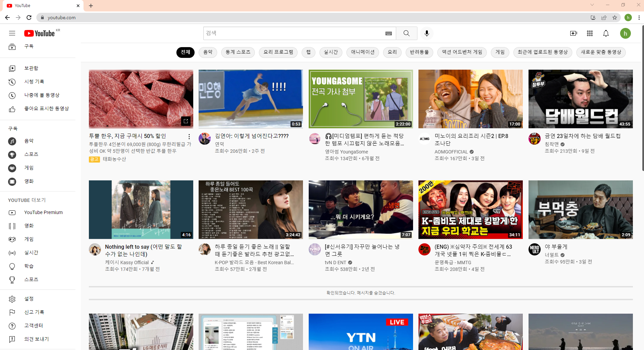Open tvN D ENT channel link
644x350 pixels.
pyautogui.click(x=335, y=262)
